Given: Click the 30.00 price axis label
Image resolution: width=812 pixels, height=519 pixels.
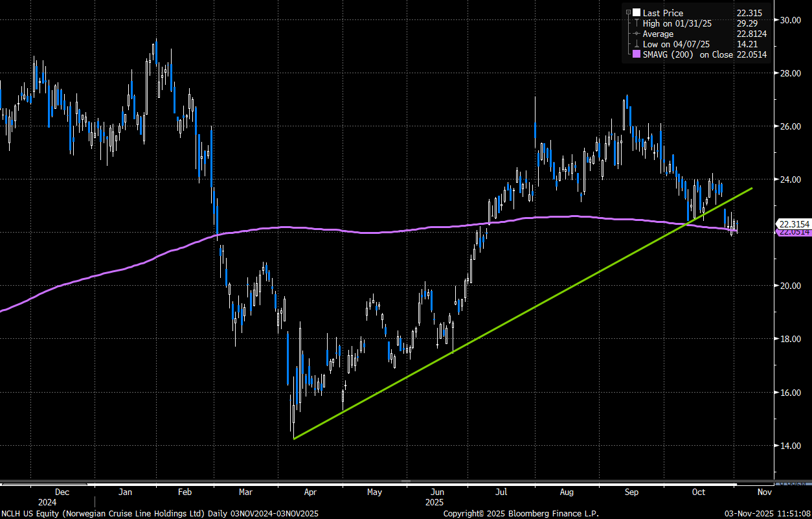Looking at the screenshot, I should pyautogui.click(x=791, y=20).
